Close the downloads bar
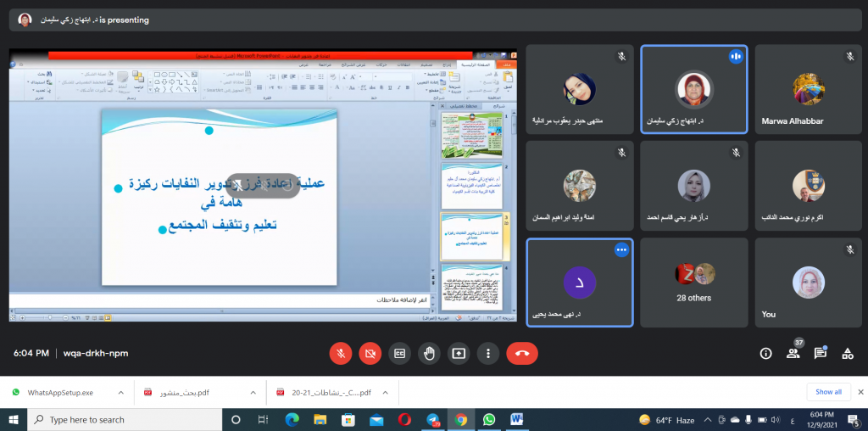Viewport: 868px width, 431px height. (x=857, y=392)
